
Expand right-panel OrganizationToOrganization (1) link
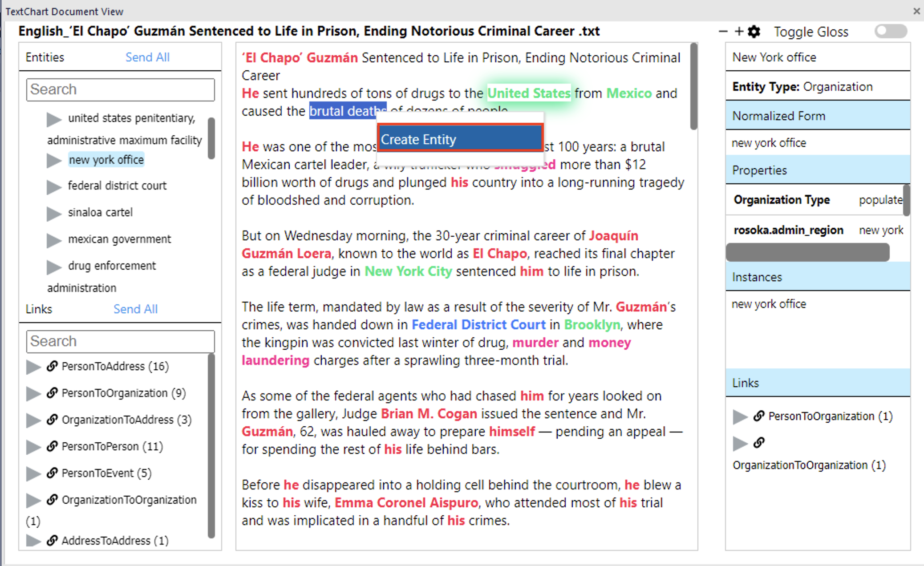tap(740, 444)
